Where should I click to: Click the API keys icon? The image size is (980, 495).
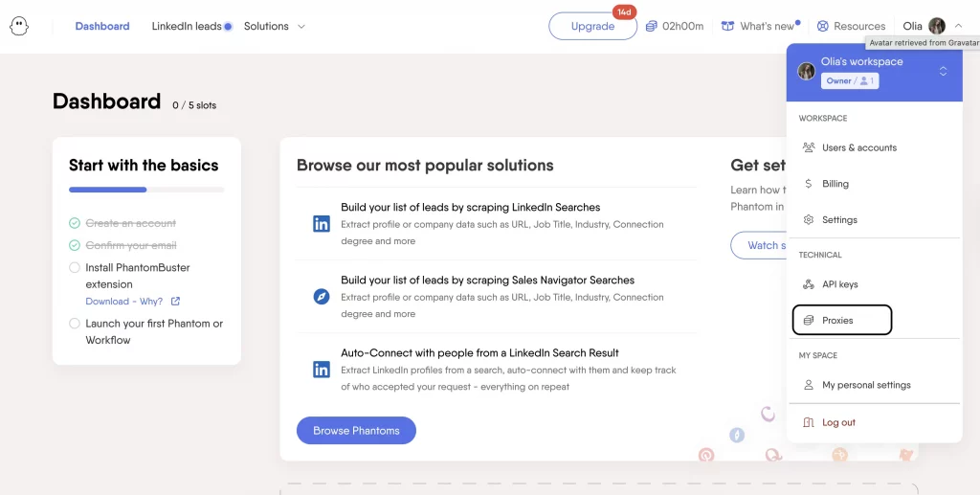click(x=809, y=284)
